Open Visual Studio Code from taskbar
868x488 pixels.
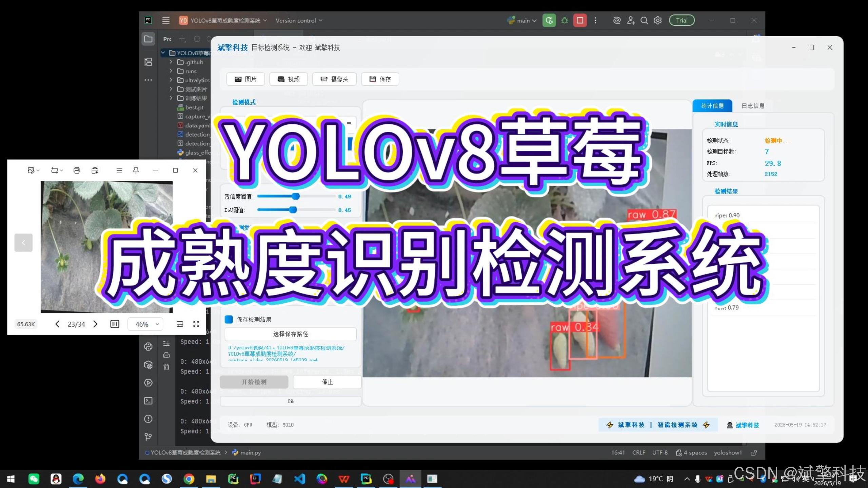pos(300,479)
